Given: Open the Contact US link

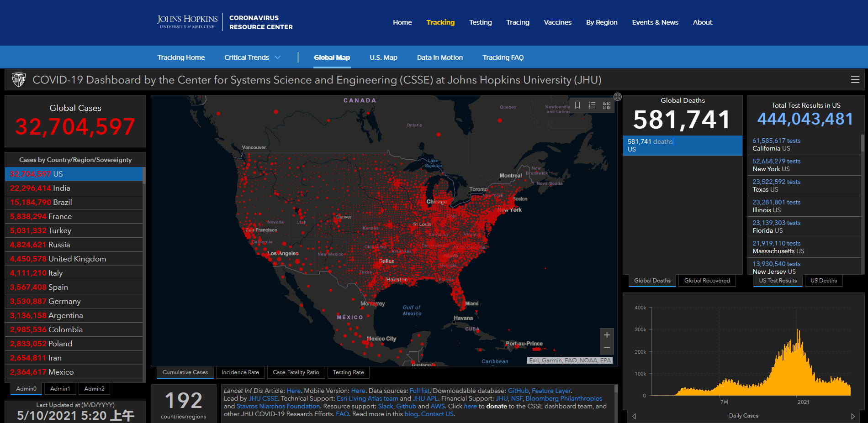Looking at the screenshot, I should [437, 414].
